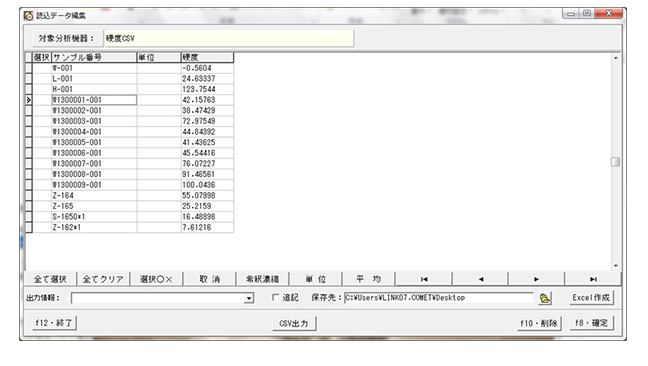The height and width of the screenshot is (366, 648).
Task: Click scroll up arrow of table scrollbar
Action: [615, 58]
